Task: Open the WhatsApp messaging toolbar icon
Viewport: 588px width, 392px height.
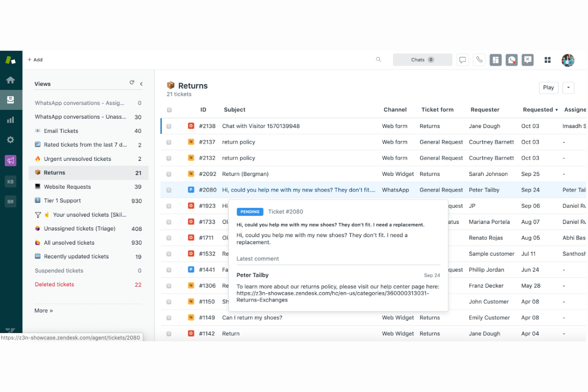Action: (x=511, y=60)
